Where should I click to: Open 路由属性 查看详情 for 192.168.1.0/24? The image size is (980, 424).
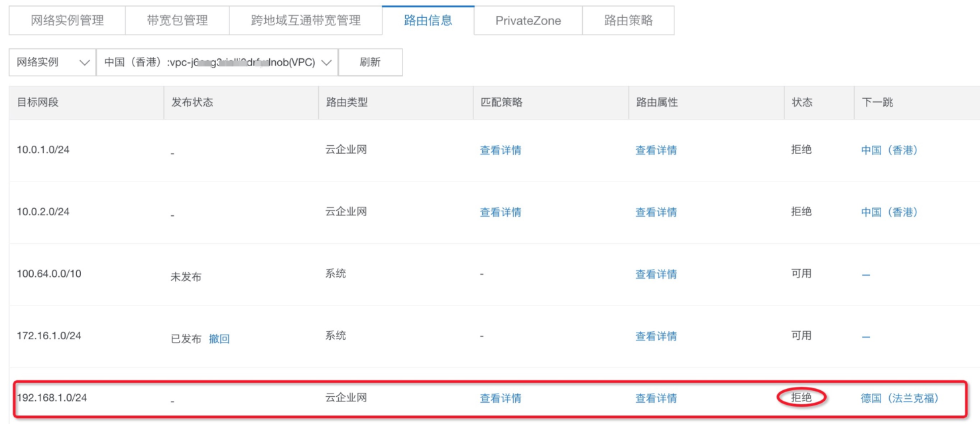point(656,398)
